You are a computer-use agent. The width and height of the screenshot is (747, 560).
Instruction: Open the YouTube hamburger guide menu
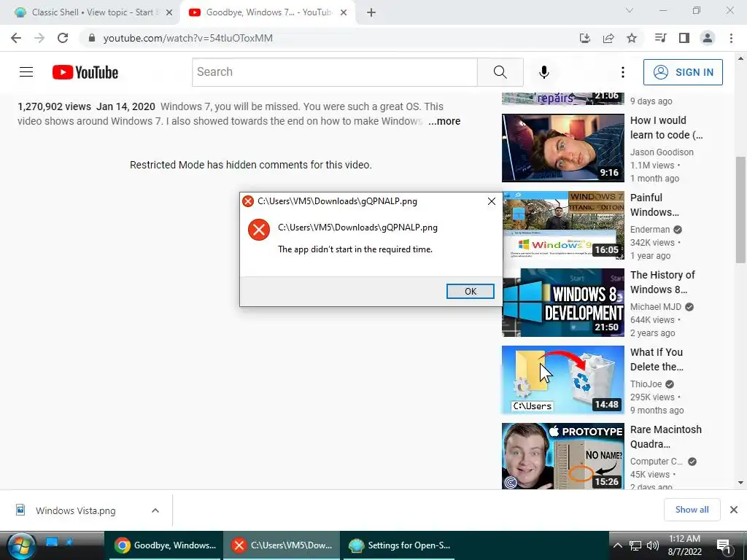(x=26, y=72)
